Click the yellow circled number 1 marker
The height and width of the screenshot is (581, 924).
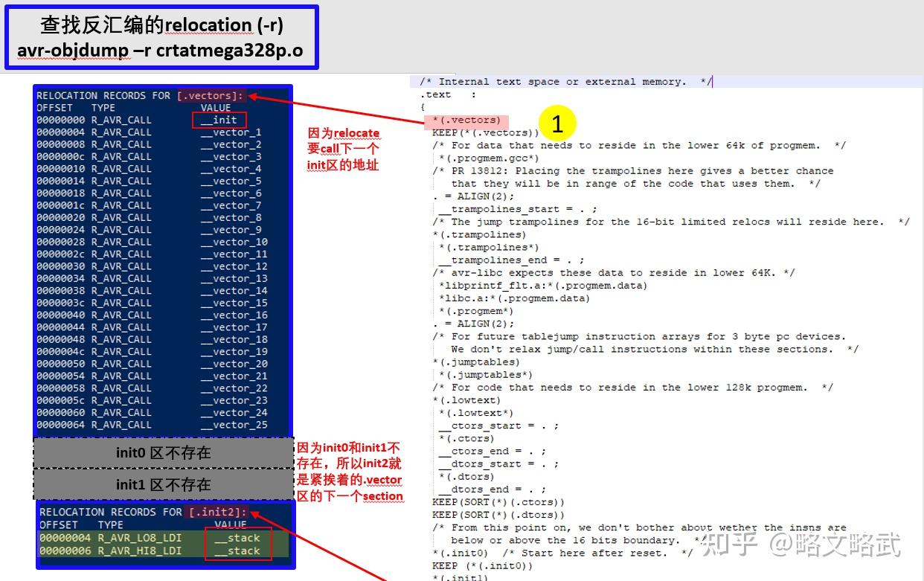click(557, 123)
